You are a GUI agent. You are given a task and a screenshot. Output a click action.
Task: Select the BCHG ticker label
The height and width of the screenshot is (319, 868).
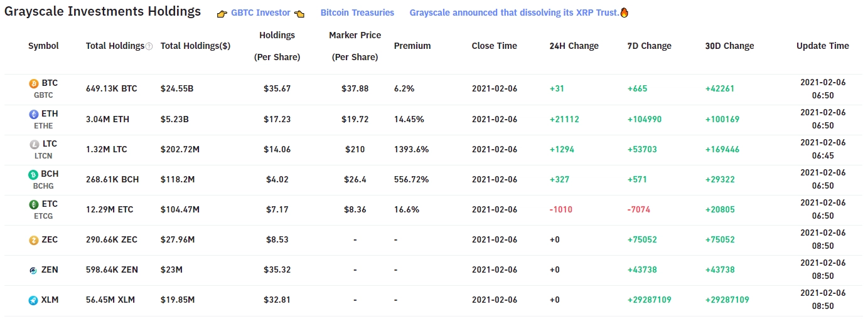point(43,186)
